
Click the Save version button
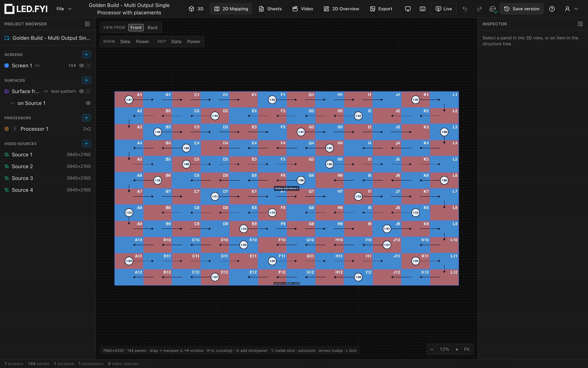[521, 9]
